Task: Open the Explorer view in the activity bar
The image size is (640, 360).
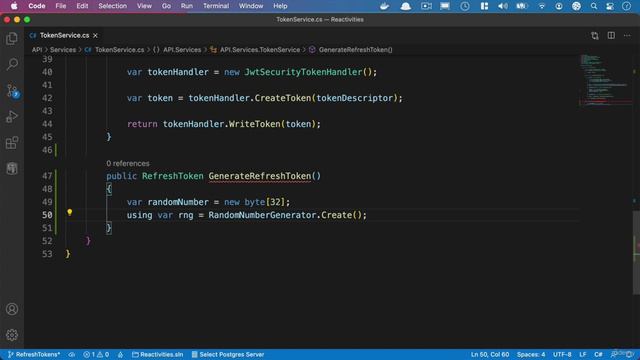Action: click(12, 38)
